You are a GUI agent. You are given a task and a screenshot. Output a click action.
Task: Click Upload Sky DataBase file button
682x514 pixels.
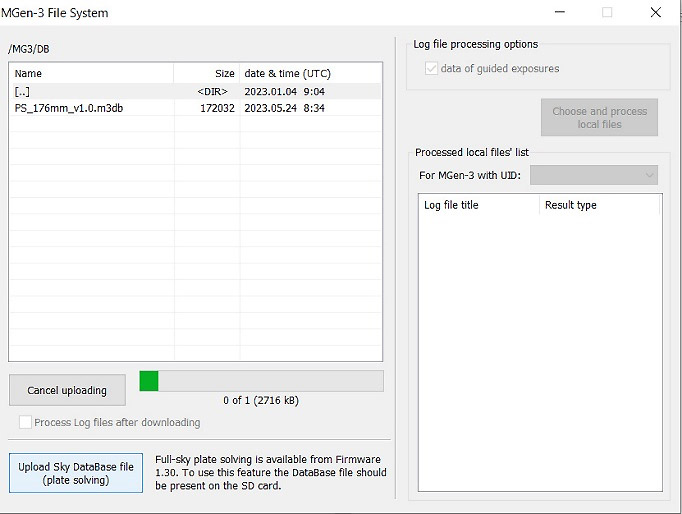point(76,473)
